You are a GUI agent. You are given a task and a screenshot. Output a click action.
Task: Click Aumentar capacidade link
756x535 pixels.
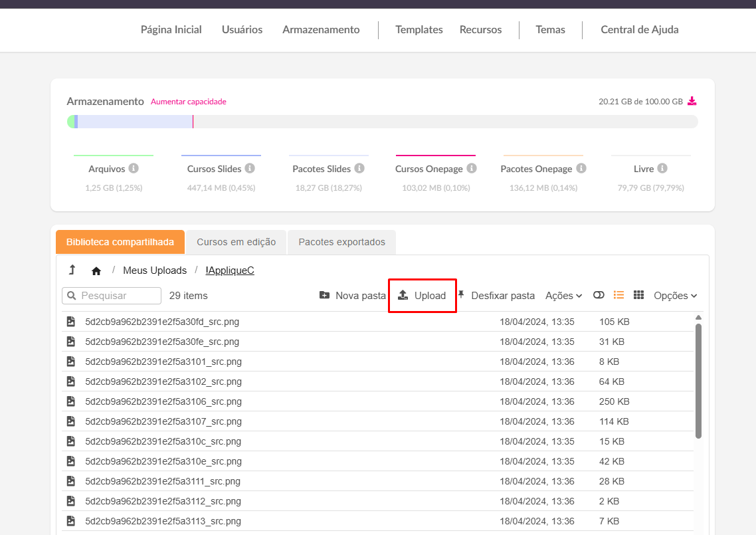point(189,102)
